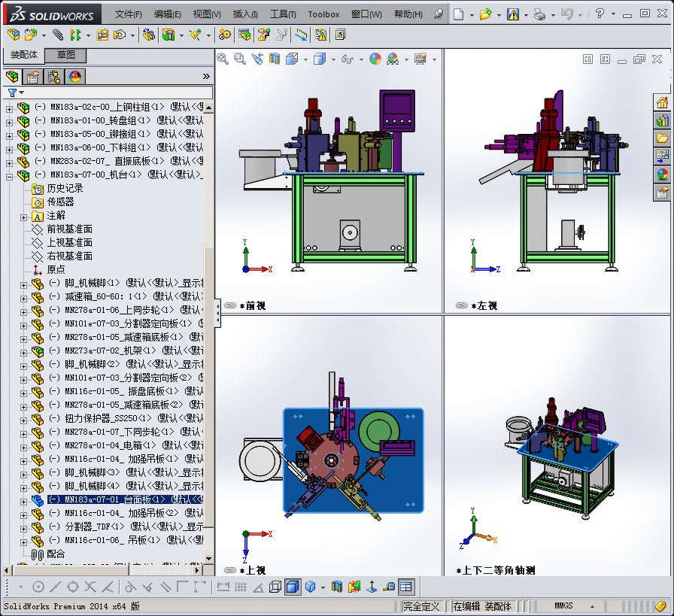
Task: Open the Hide/Show Items dropdown arrow
Action: click(x=361, y=59)
